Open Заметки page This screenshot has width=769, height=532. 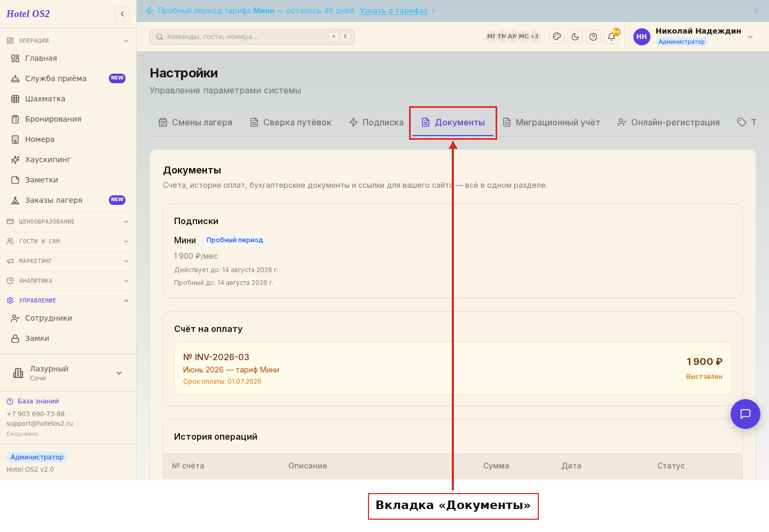pos(68,180)
